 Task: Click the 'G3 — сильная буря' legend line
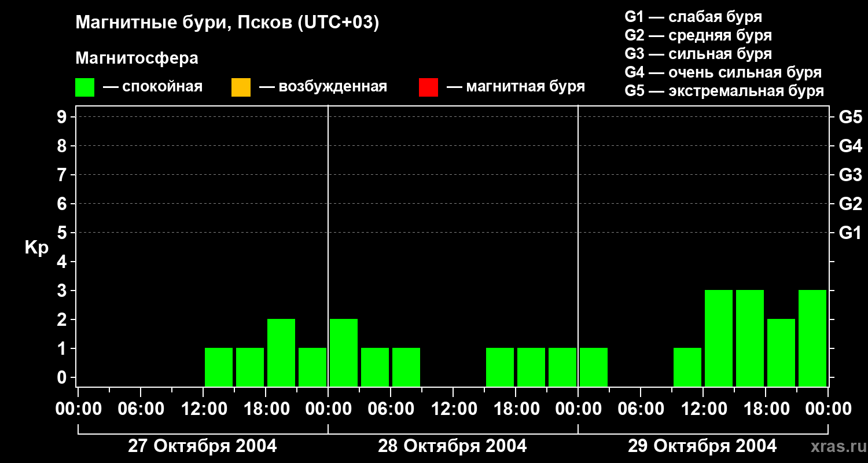[x=698, y=54]
